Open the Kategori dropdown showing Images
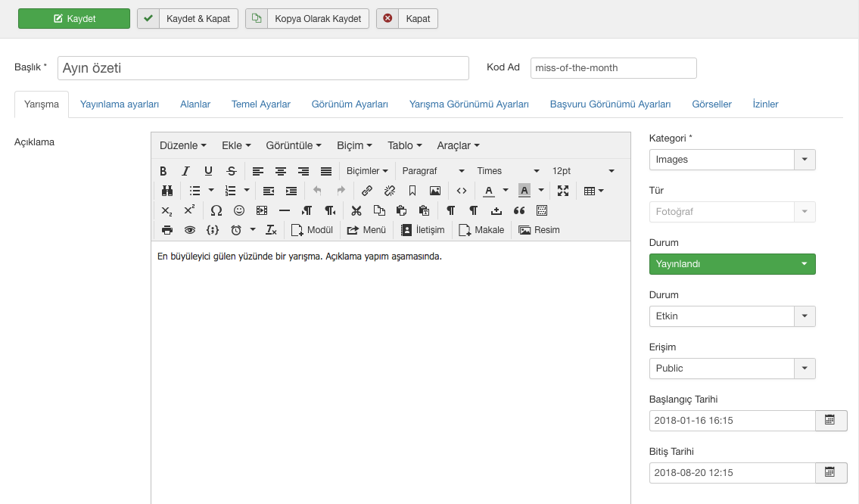The width and height of the screenshot is (859, 504). tap(732, 160)
